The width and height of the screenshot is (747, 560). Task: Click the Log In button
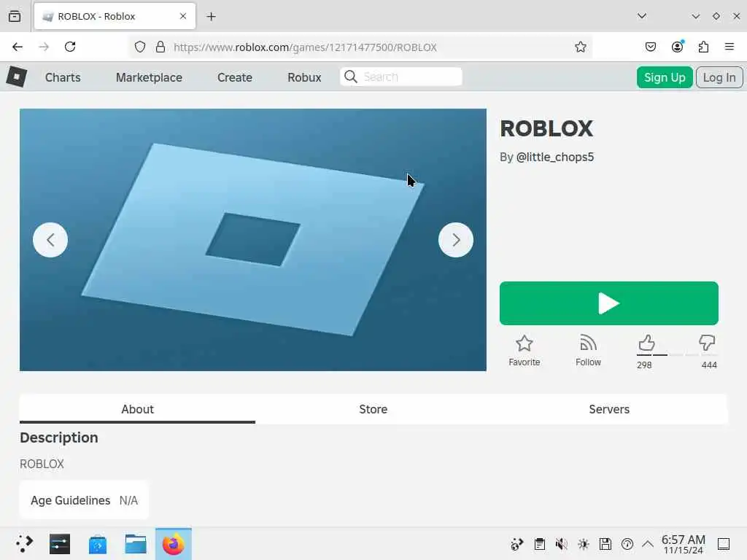pos(719,77)
